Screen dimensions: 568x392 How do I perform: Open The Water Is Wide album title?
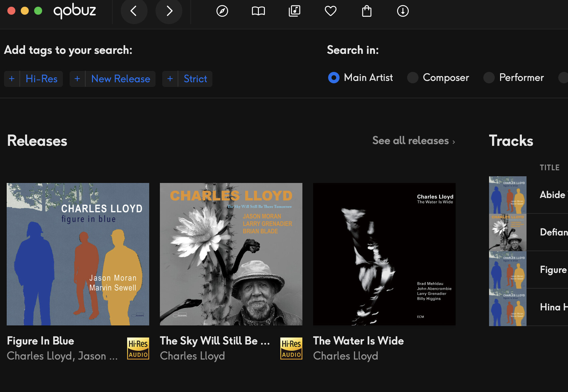[358, 341]
